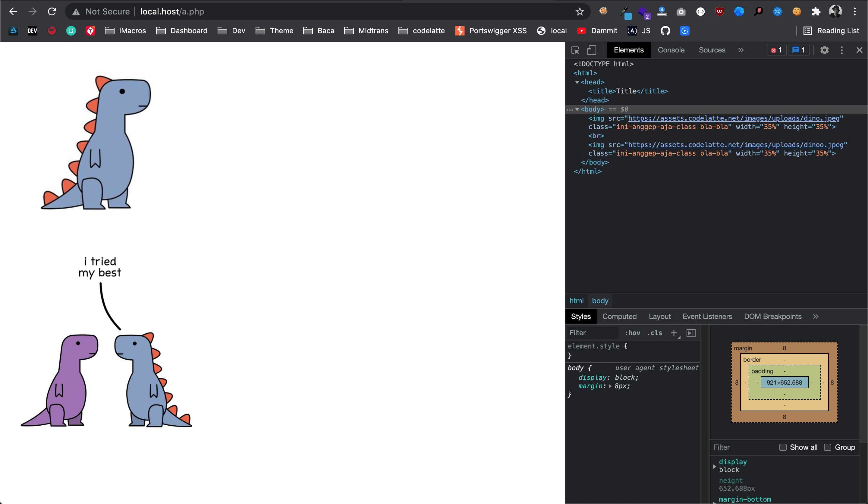868x504 pixels.
Task: Click the new style rule plus icon
Action: pos(674,333)
